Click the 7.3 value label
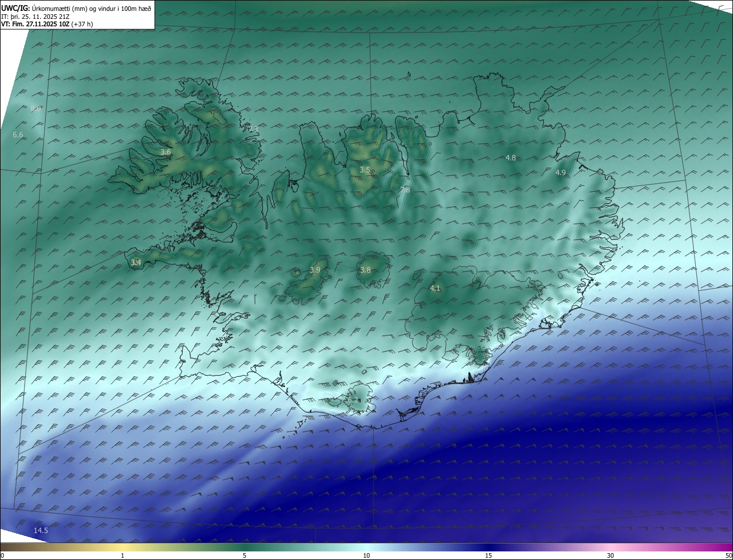The height and width of the screenshot is (560, 733). tap(253, 129)
